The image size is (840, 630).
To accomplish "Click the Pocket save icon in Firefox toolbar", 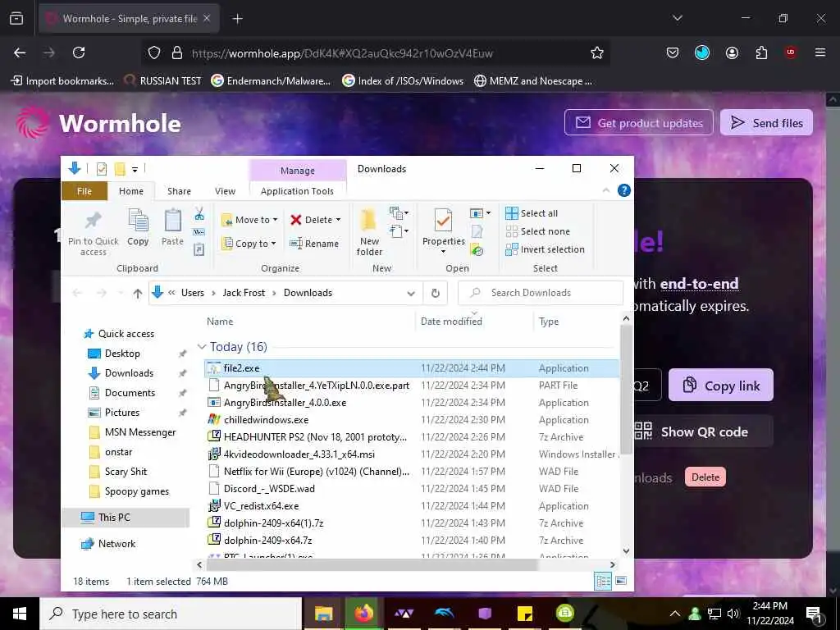I will (x=673, y=52).
